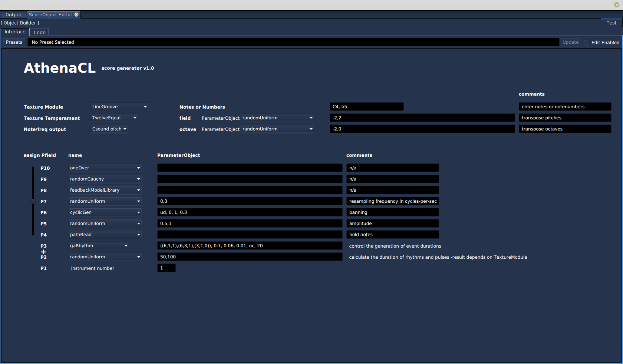Click the 'calculate the duration of rhythms' comment text
The height and width of the screenshot is (364, 623).
click(x=438, y=257)
